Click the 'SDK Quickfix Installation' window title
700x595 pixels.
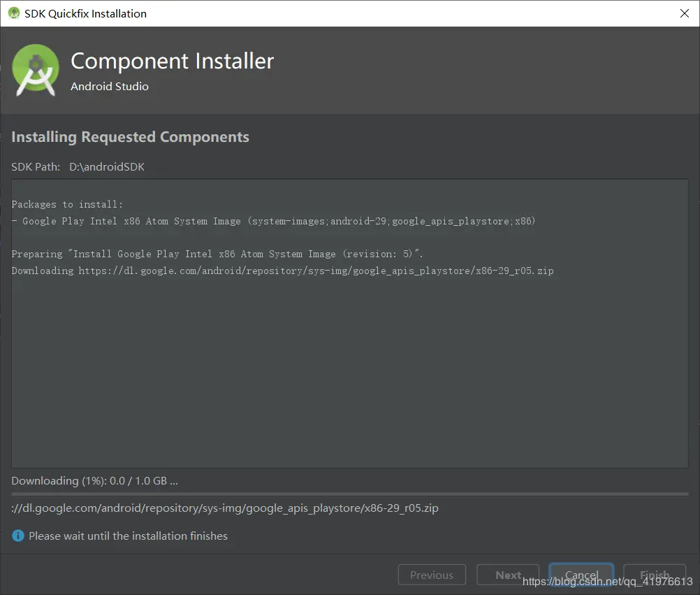point(85,13)
